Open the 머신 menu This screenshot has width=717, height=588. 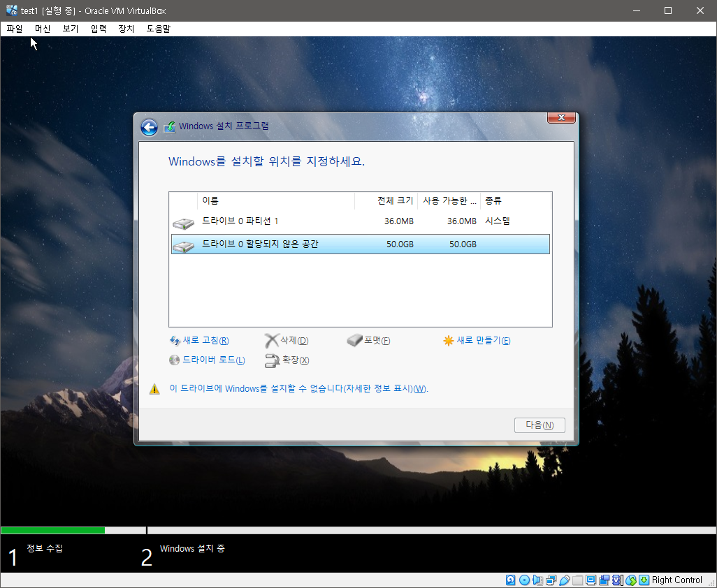coord(43,29)
